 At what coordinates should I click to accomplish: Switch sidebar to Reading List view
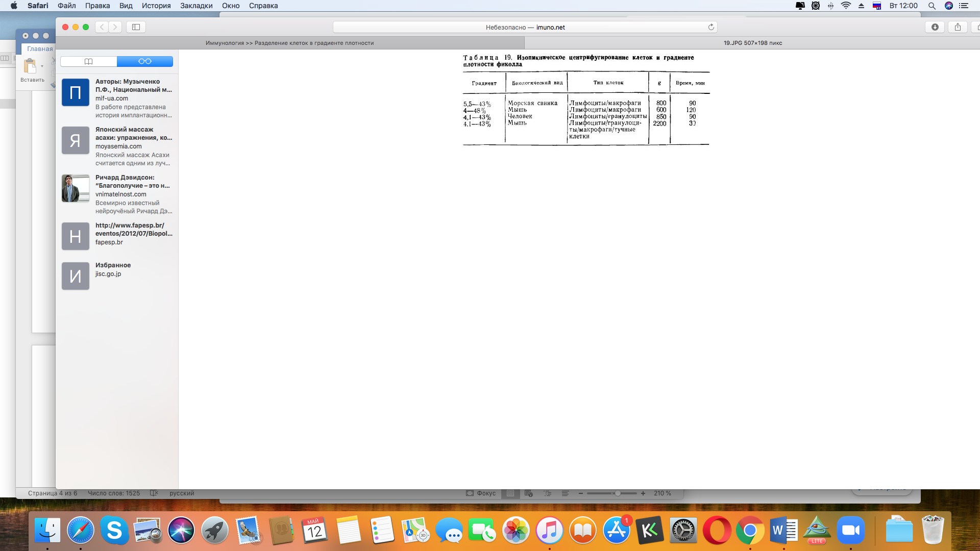tap(145, 61)
